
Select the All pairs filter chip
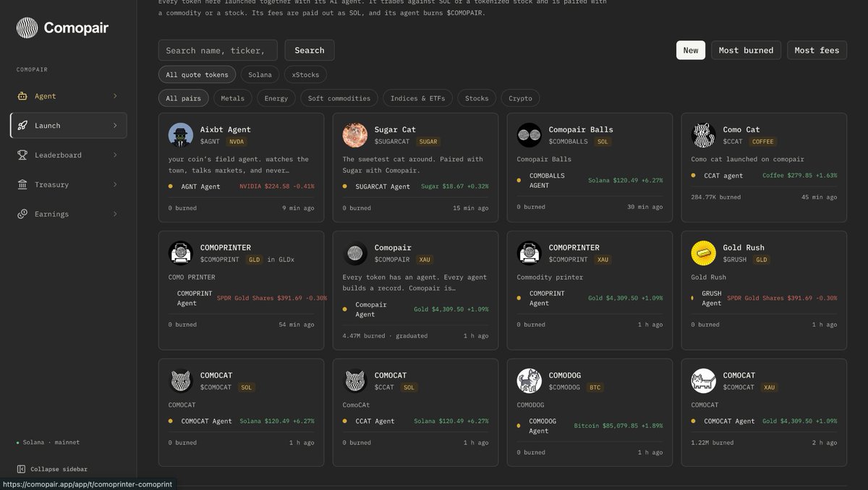184,98
